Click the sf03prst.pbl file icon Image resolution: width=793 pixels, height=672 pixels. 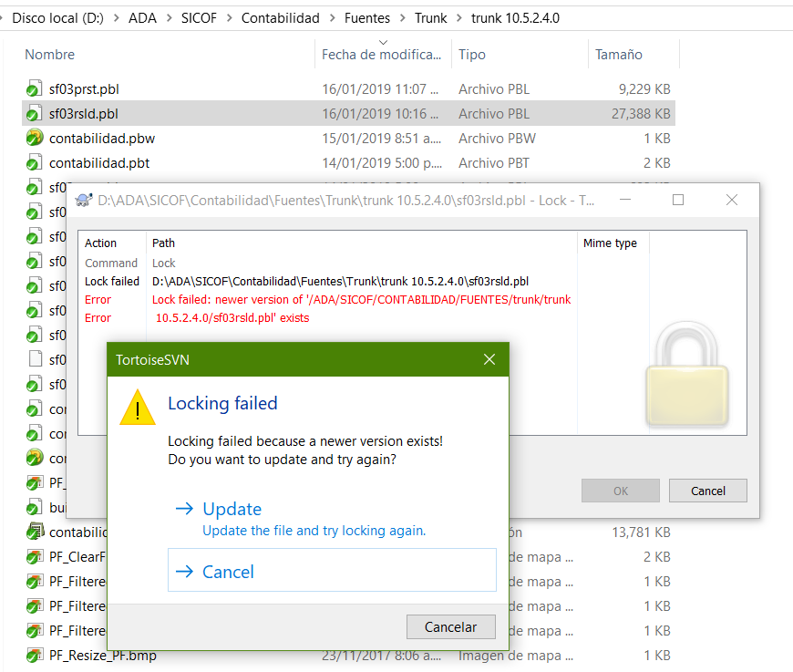(x=35, y=89)
